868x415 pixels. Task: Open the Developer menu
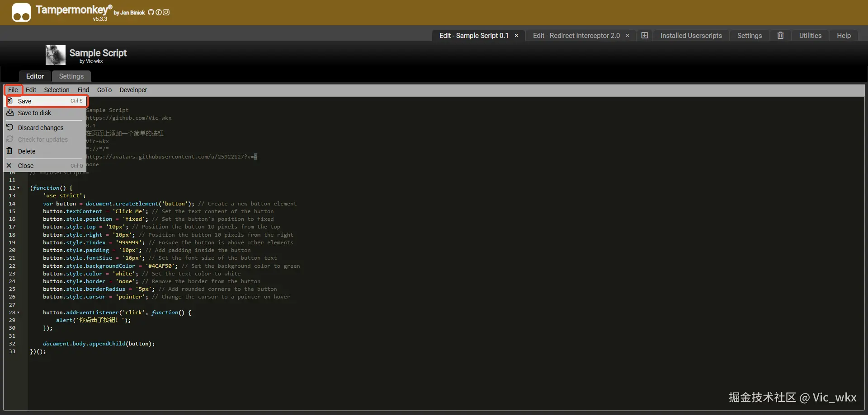[133, 90]
